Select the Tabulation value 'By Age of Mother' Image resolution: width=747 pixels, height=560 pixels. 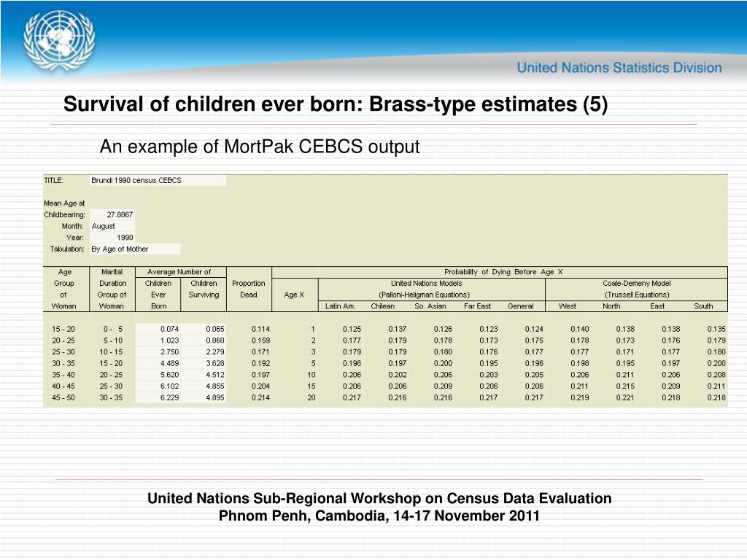pos(135,249)
